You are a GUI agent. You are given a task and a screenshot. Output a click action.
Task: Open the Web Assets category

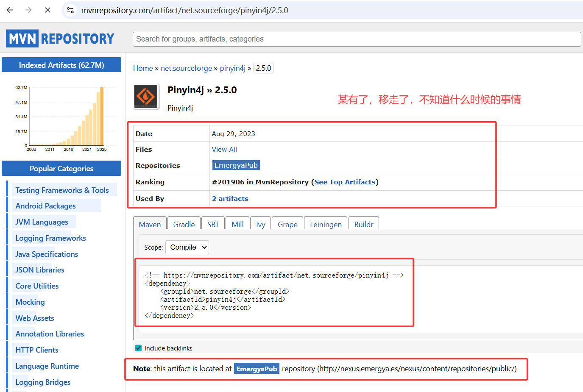tap(35, 318)
